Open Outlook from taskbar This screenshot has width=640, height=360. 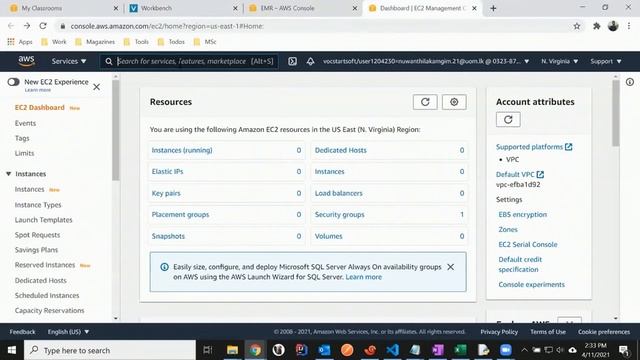click(x=324, y=350)
